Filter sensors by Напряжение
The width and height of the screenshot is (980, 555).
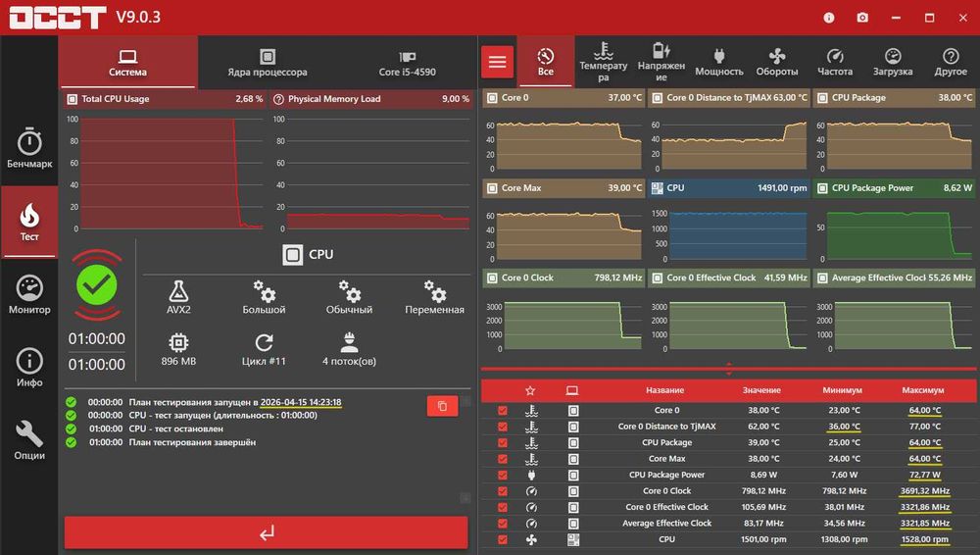pos(661,62)
